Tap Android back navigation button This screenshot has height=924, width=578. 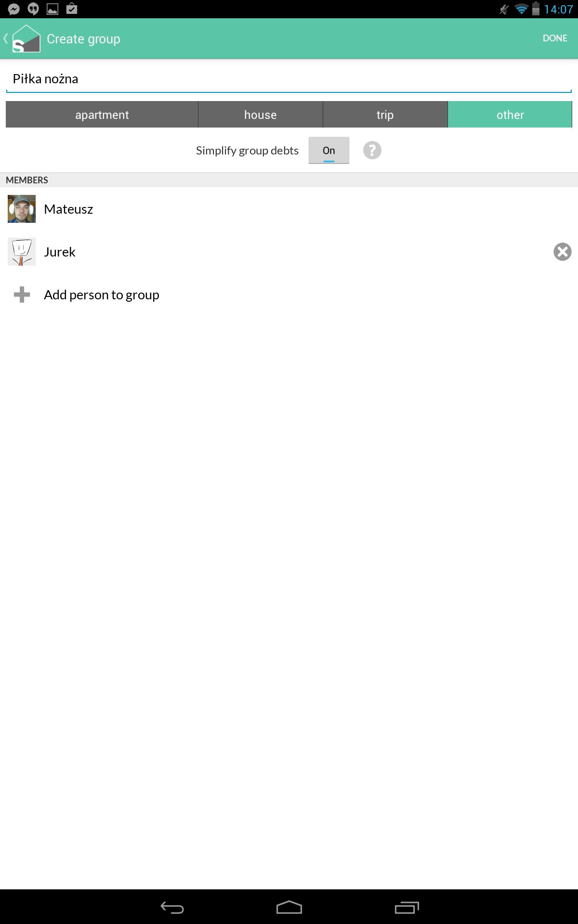click(172, 908)
